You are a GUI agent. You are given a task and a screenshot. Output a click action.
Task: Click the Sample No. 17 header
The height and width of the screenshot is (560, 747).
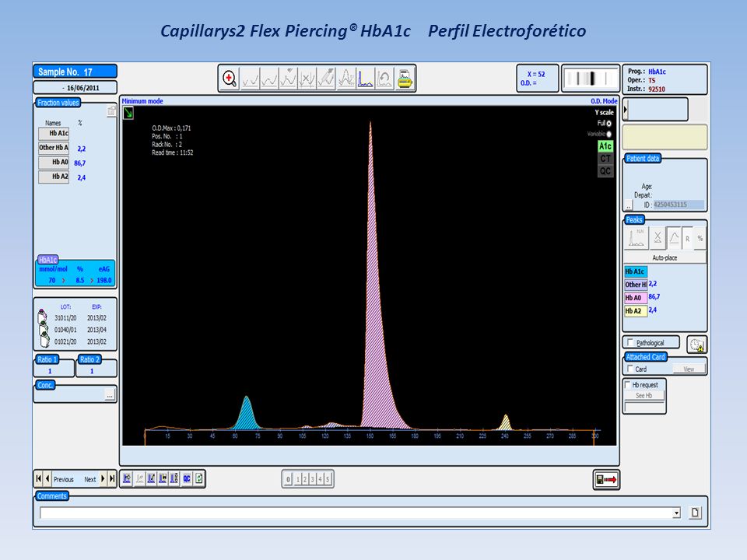(x=75, y=72)
